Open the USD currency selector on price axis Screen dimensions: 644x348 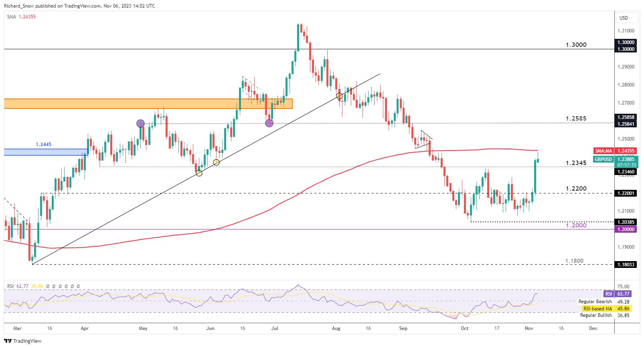[624, 18]
